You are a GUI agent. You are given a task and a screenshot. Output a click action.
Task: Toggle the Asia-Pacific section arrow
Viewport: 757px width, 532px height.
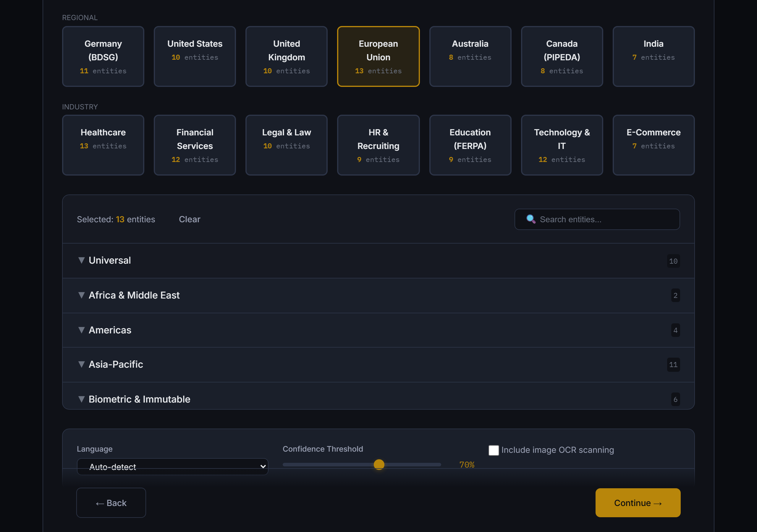pos(81,364)
